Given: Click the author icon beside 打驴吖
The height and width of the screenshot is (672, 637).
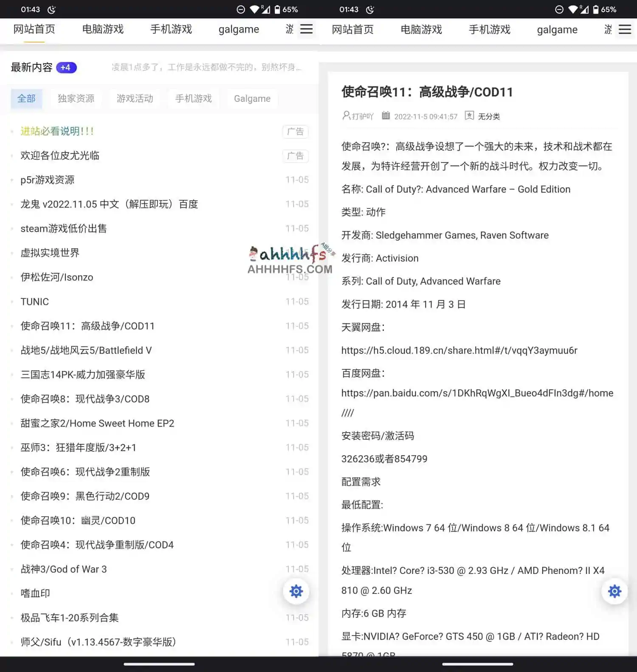Looking at the screenshot, I should 346,116.
